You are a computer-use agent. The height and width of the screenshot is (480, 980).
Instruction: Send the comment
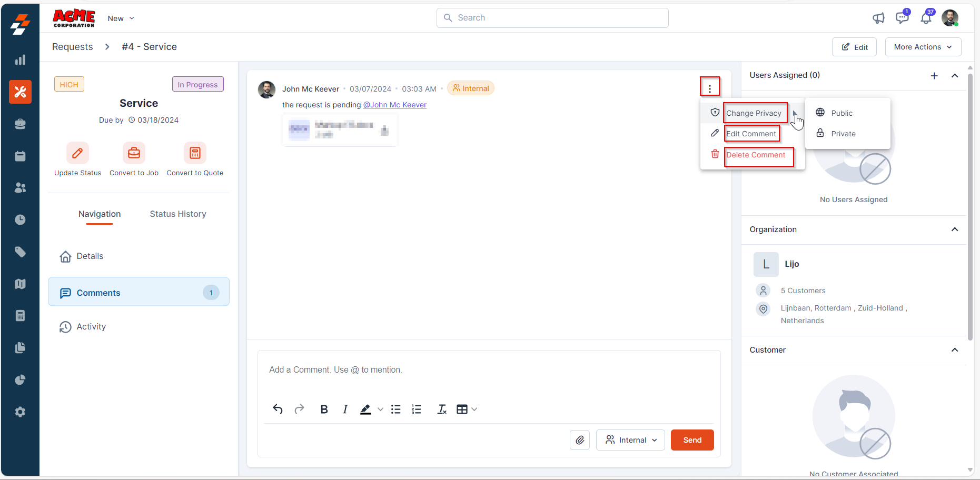tap(692, 440)
